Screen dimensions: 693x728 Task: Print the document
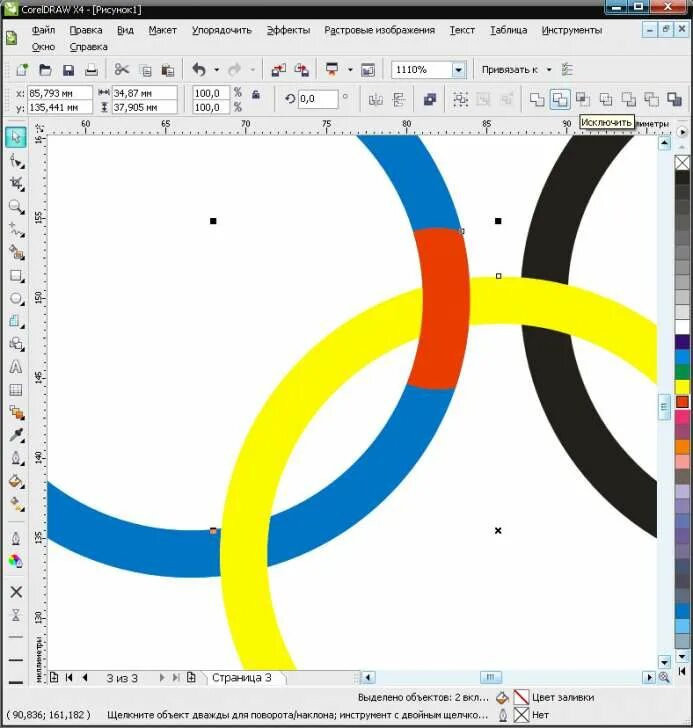91,70
